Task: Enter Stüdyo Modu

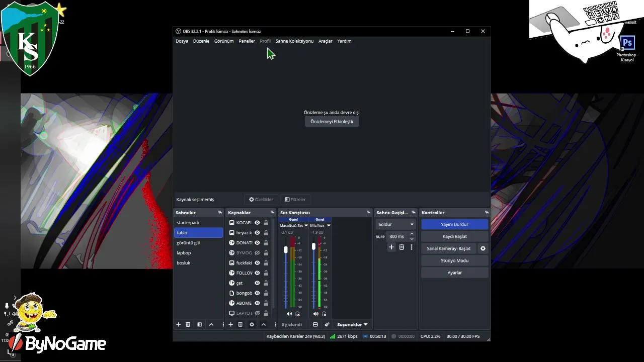Action: pos(455,260)
